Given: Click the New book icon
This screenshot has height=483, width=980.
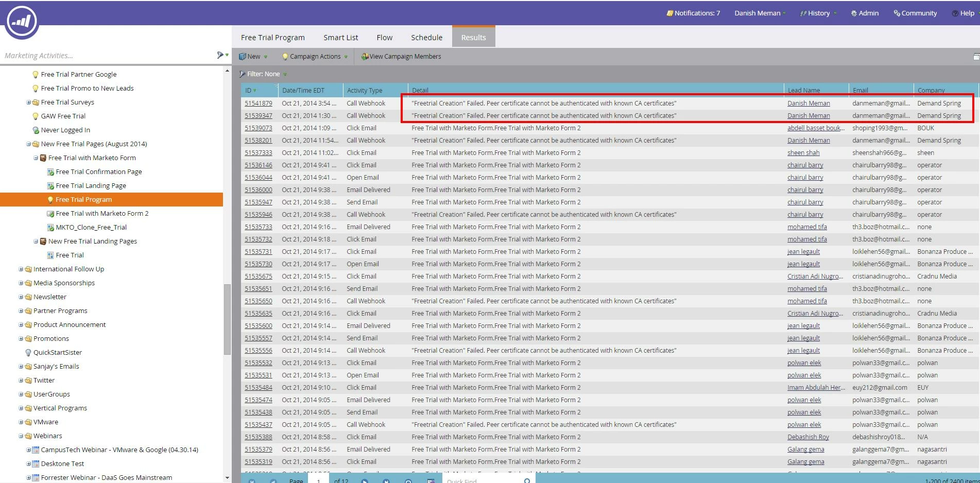Looking at the screenshot, I should [x=243, y=57].
